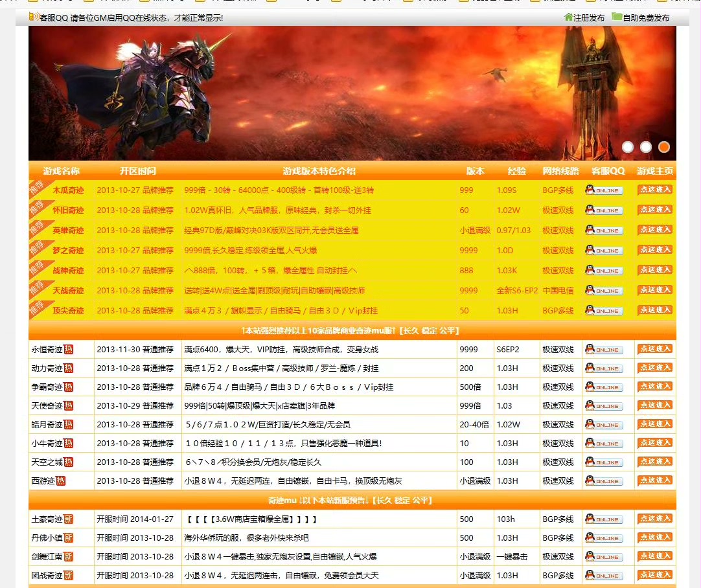Open the 怀旧奇迹 game name link
This screenshot has width=701, height=588.
click(69, 210)
